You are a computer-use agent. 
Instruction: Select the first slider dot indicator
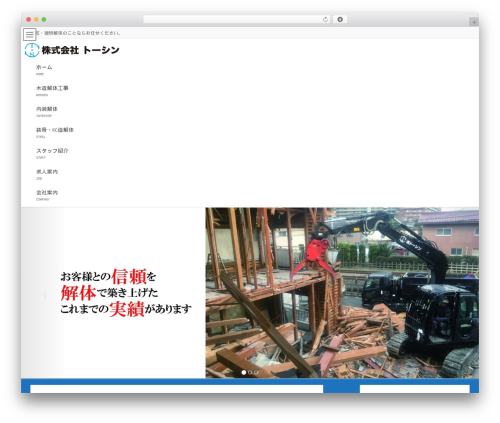(244, 372)
